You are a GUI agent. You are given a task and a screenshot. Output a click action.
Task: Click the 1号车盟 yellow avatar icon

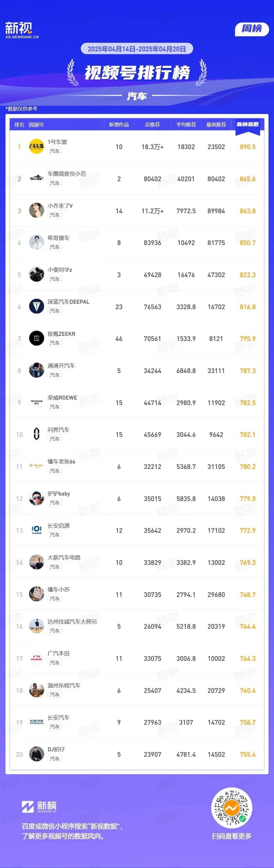(x=37, y=146)
